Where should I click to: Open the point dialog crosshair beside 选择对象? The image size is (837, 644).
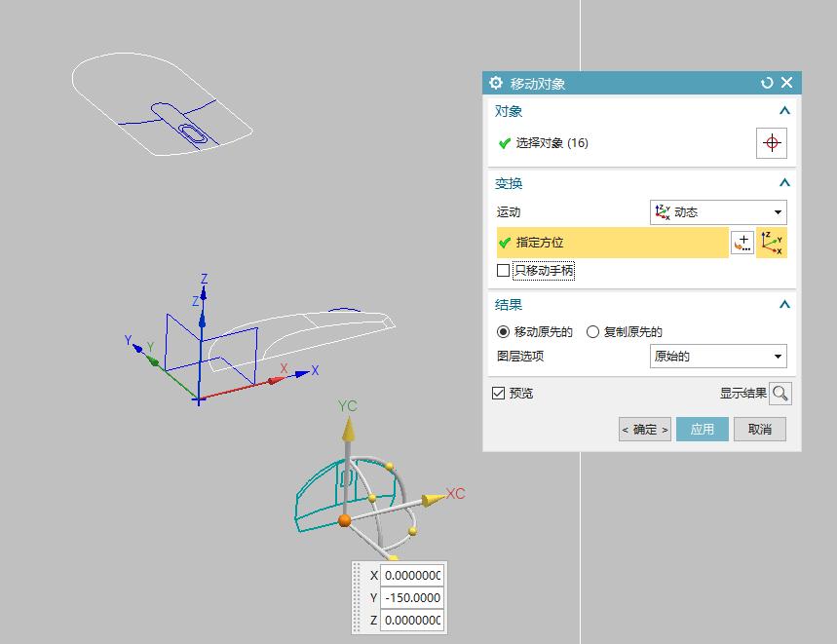[x=771, y=142]
